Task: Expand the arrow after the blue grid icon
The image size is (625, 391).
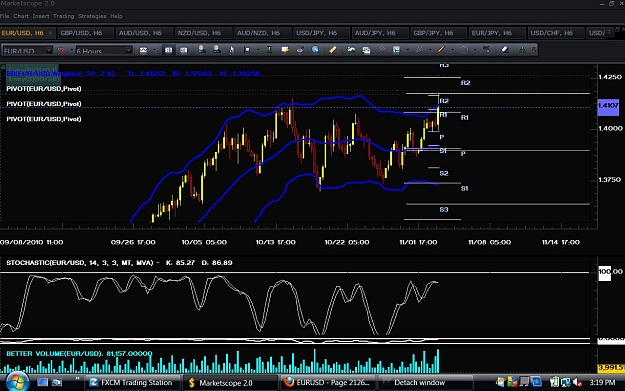Action: click(x=407, y=50)
